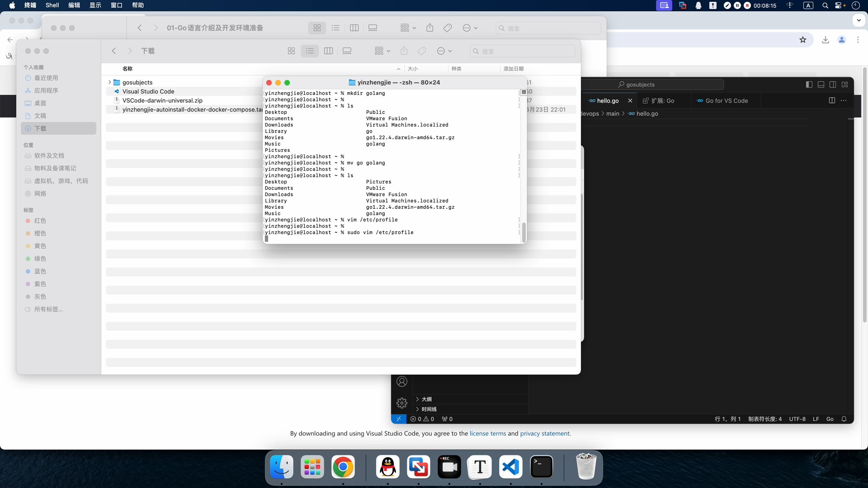Open the privacy statement link
The image size is (868, 488).
pyautogui.click(x=544, y=433)
